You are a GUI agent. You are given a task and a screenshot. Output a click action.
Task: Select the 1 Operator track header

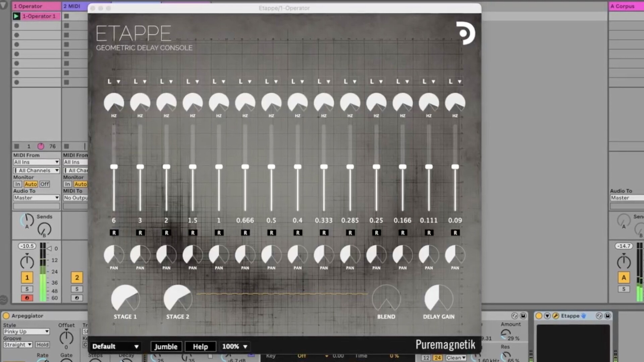coord(37,6)
